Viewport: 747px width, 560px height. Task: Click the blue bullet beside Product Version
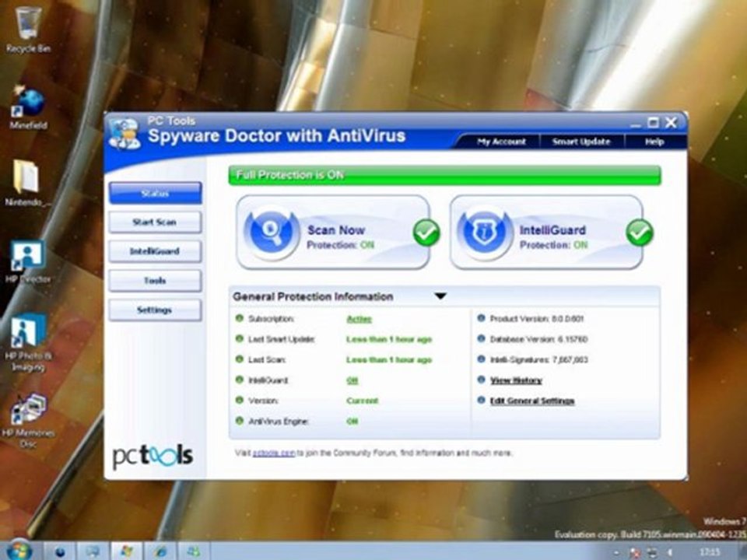481,318
